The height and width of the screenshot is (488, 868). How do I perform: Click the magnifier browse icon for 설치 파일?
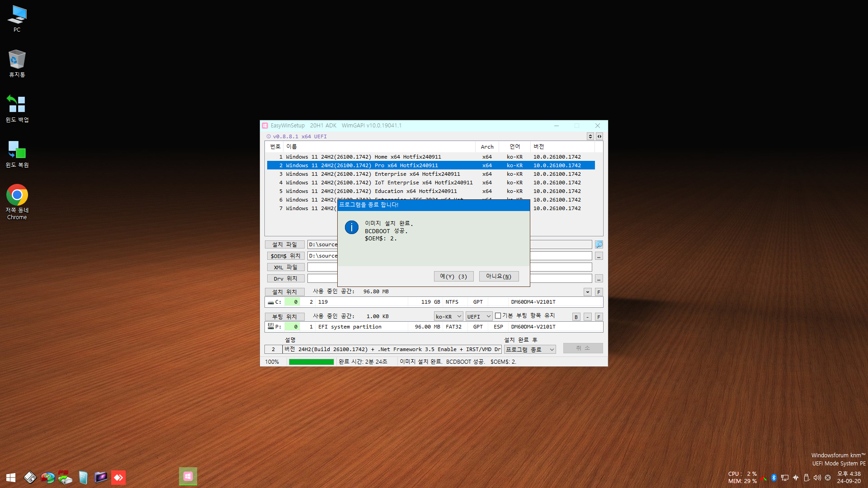[x=599, y=244]
